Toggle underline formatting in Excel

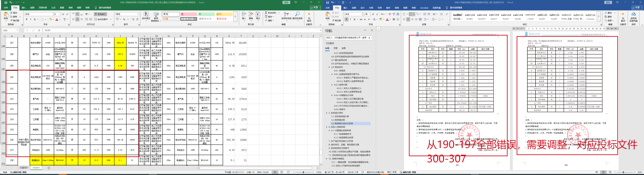35,19
